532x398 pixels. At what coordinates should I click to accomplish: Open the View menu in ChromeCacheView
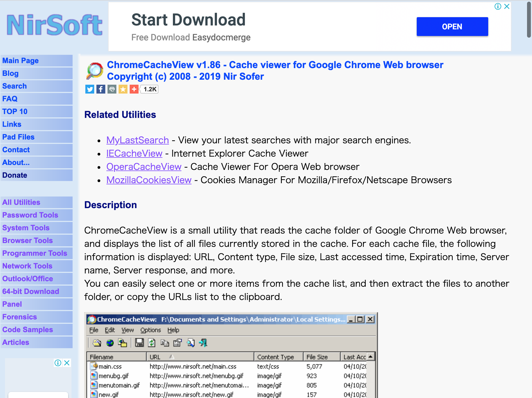tap(128, 330)
